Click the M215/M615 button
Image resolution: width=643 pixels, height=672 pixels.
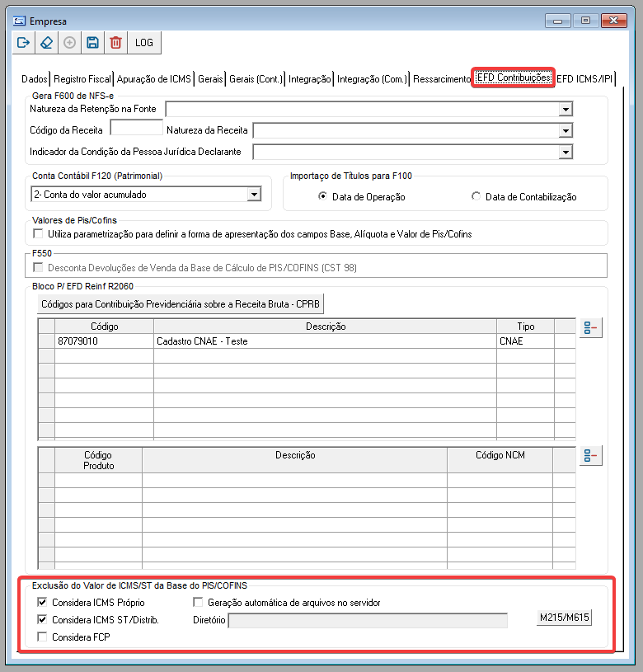(x=564, y=618)
